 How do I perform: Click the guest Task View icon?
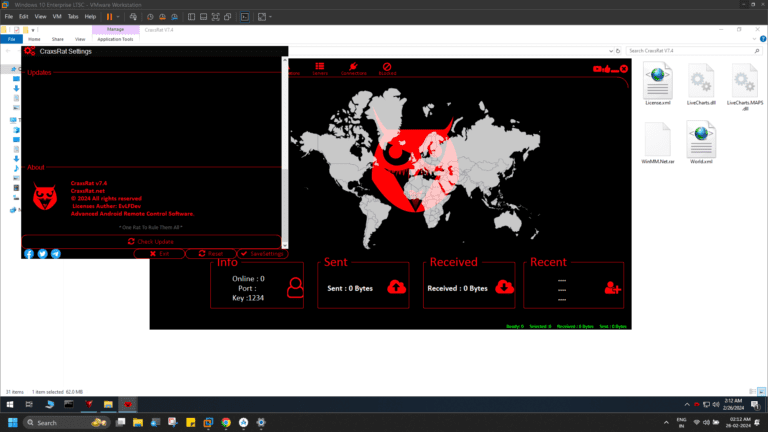(29, 404)
